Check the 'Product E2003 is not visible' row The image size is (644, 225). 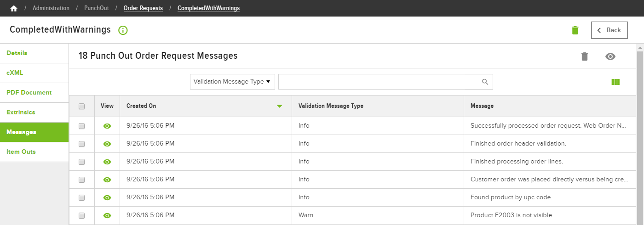tap(82, 215)
